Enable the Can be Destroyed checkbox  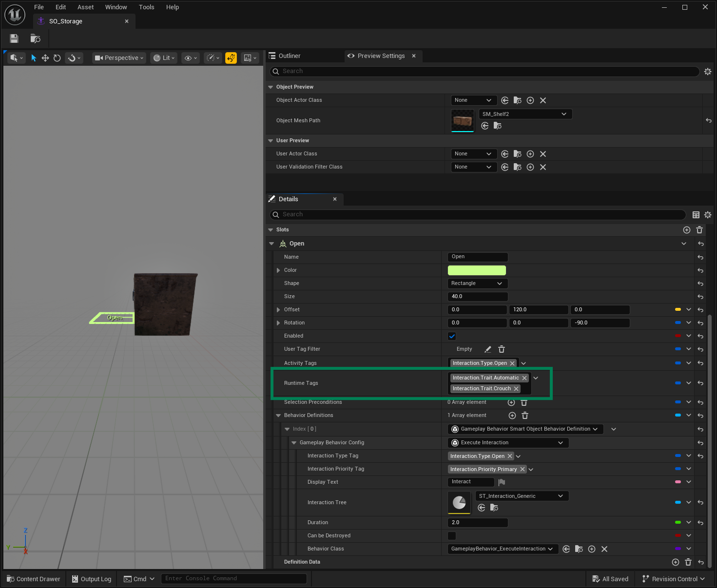coord(452,535)
